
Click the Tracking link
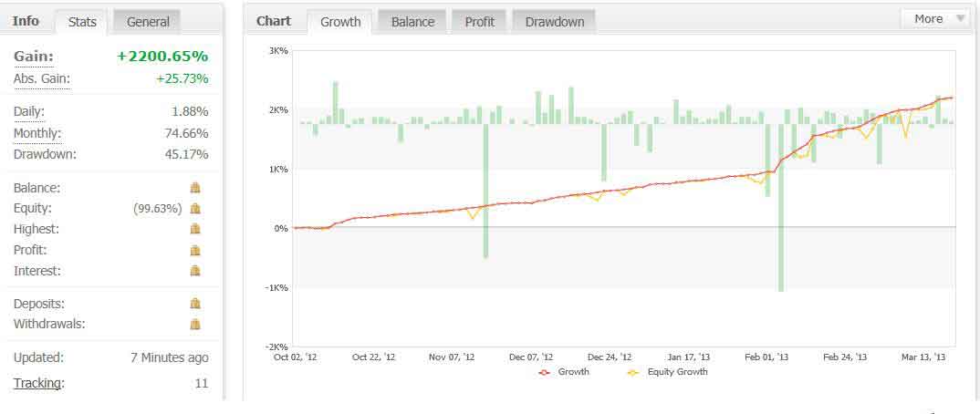[38, 383]
